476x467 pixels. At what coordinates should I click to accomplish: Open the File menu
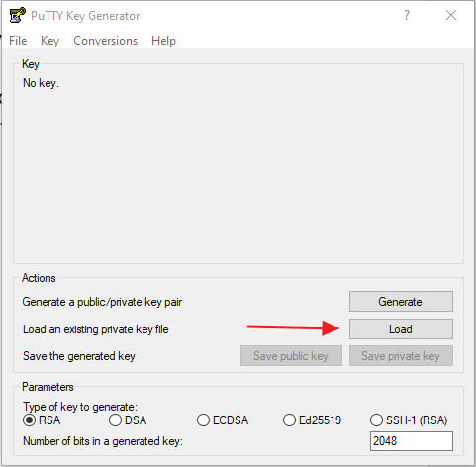coord(18,41)
